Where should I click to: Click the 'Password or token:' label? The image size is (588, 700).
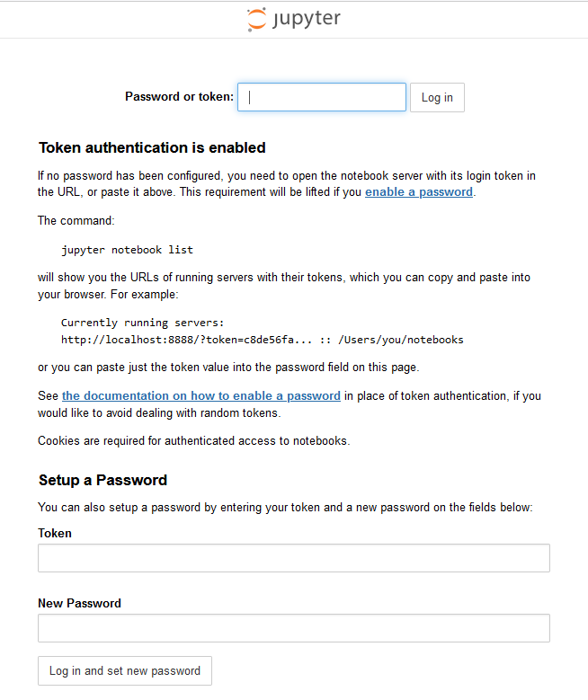pos(179,96)
